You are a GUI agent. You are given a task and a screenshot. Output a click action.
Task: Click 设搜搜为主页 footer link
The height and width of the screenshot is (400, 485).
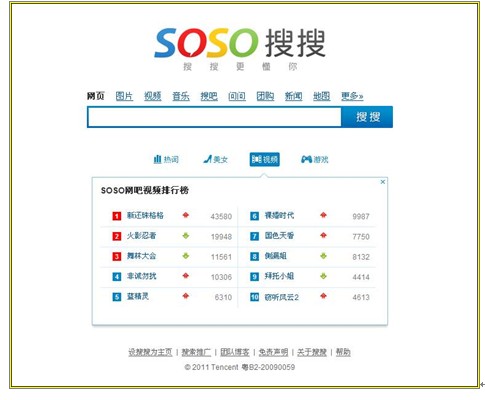(150, 352)
